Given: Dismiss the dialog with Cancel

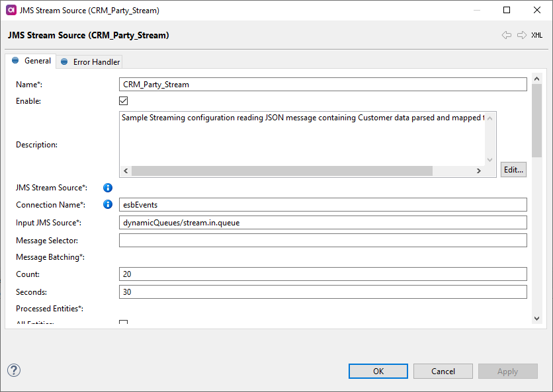Looking at the screenshot, I should tap(443, 371).
